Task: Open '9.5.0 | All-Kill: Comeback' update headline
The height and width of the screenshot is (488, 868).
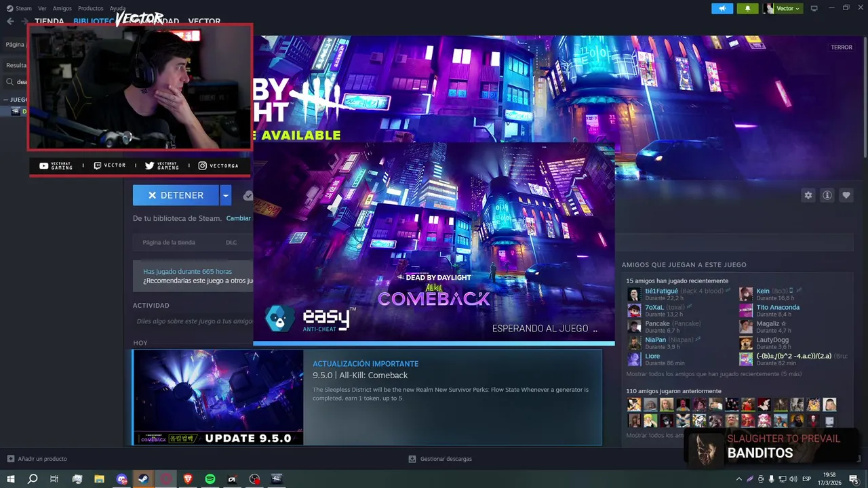Action: pyautogui.click(x=360, y=375)
